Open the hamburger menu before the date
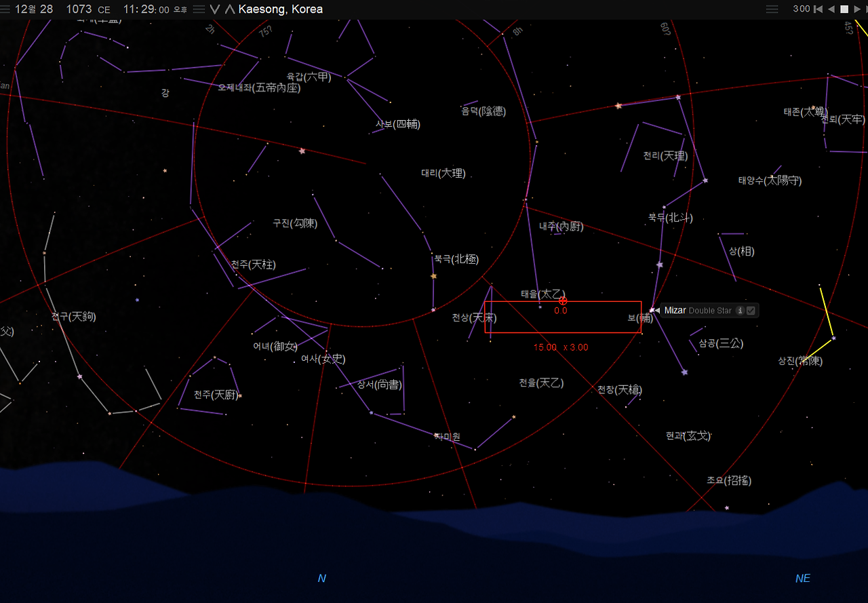The height and width of the screenshot is (603, 868). tap(5, 9)
